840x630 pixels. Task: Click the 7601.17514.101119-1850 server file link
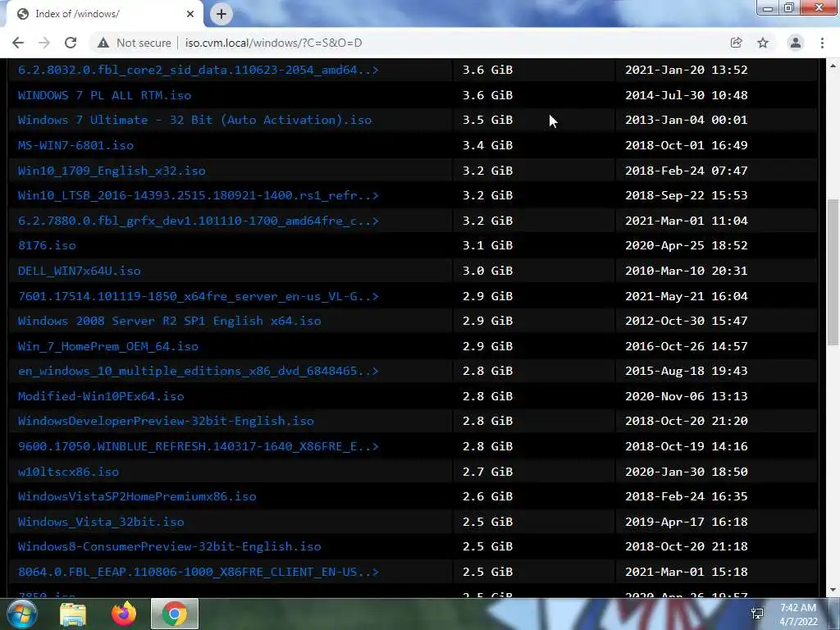pos(199,296)
